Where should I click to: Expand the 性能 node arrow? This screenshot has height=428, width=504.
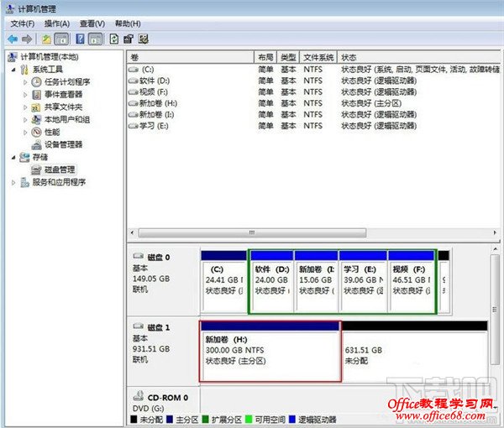(25, 132)
